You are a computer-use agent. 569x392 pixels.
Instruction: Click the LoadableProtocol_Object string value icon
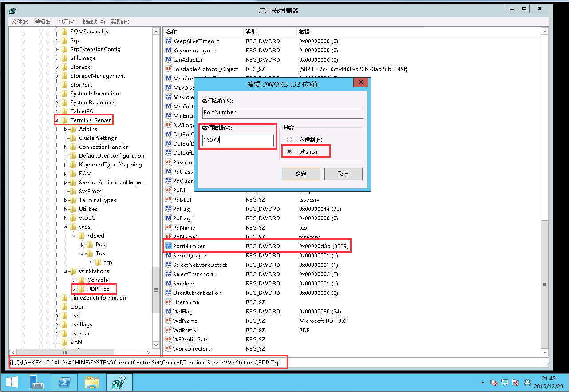(x=168, y=69)
